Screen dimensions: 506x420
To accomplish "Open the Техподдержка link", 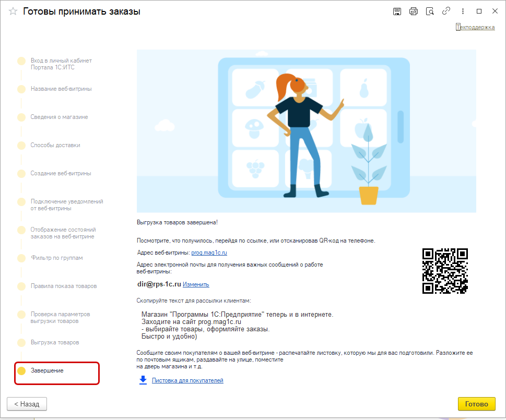I will point(475,27).
